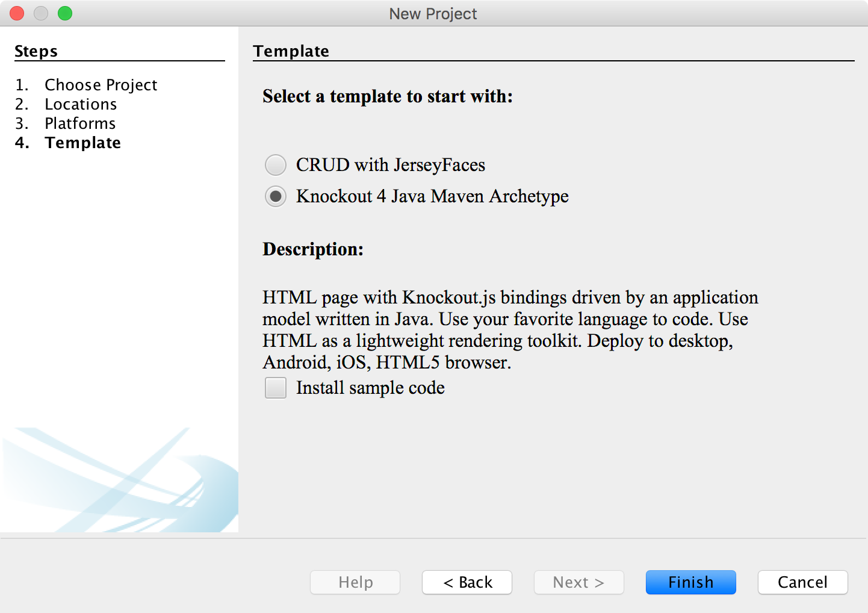Maximize the dialog using the green button

point(65,13)
